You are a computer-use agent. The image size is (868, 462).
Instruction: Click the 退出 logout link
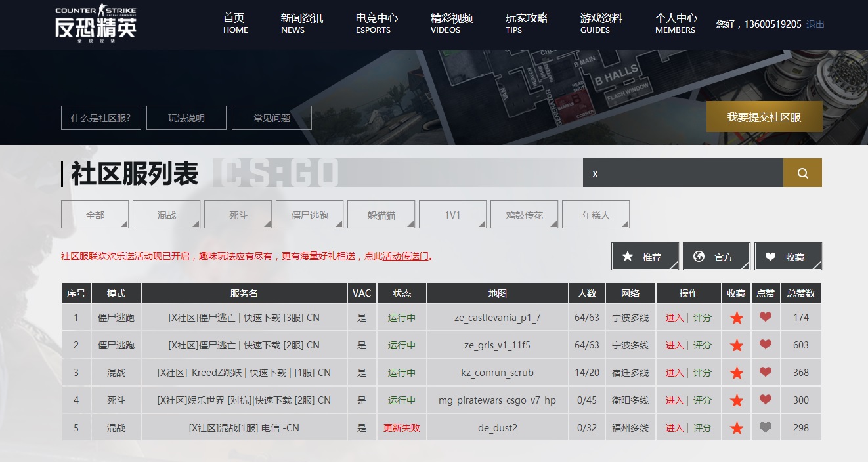[814, 24]
